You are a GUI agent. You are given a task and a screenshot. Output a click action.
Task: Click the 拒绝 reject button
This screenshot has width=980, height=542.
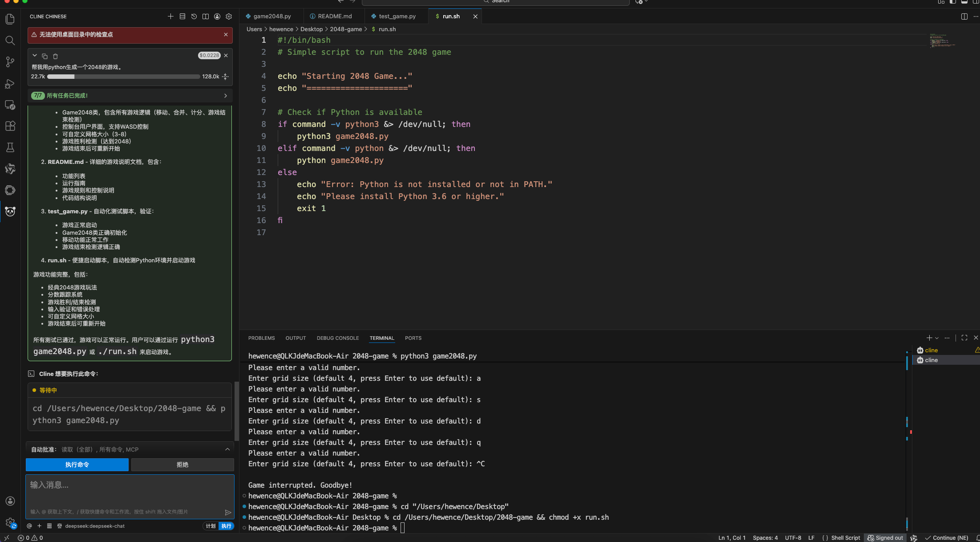click(x=182, y=465)
